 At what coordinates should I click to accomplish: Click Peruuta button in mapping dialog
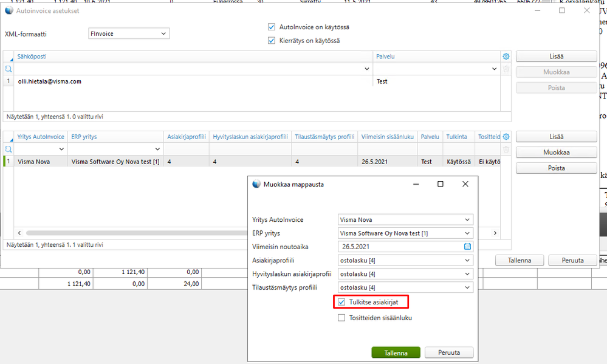(449, 353)
